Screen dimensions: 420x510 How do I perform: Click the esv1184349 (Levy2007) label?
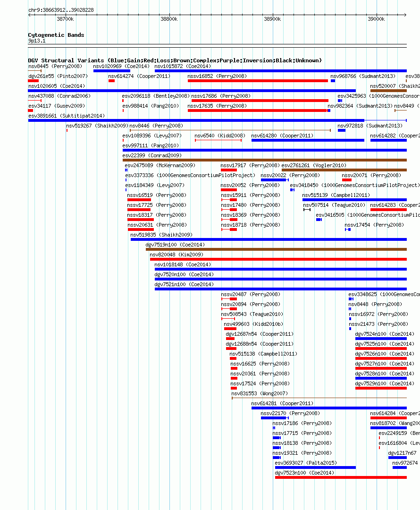pos(155,186)
